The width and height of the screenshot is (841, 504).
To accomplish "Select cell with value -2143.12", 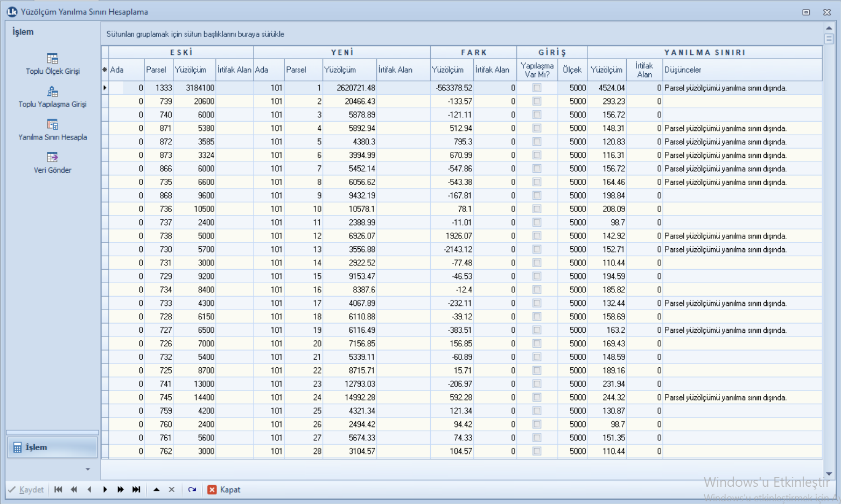I will pyautogui.click(x=452, y=249).
